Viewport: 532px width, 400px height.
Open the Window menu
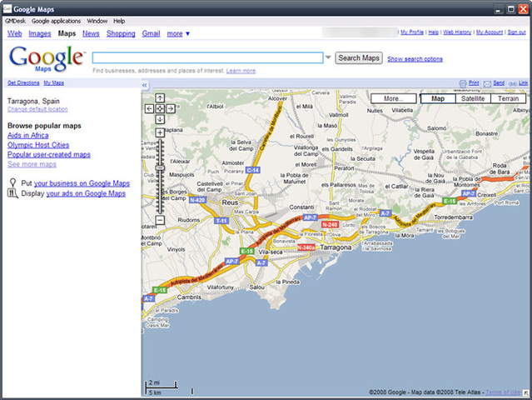[97, 21]
